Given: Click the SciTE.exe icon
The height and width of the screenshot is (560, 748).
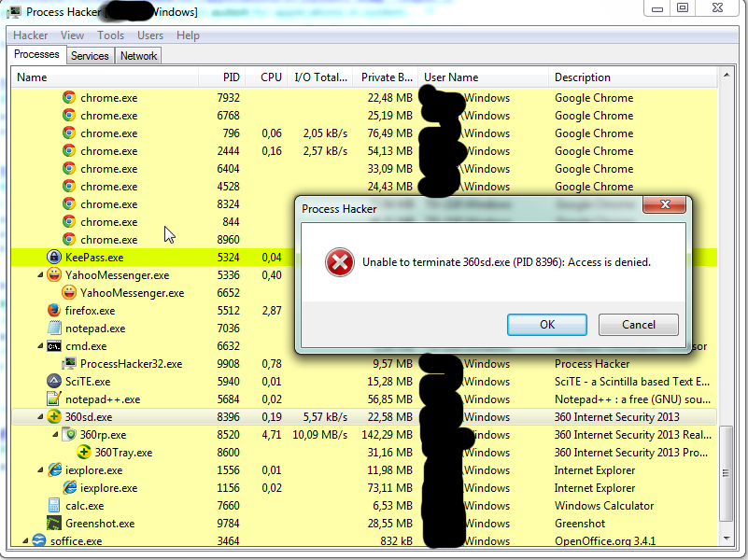Looking at the screenshot, I should pos(54,382).
